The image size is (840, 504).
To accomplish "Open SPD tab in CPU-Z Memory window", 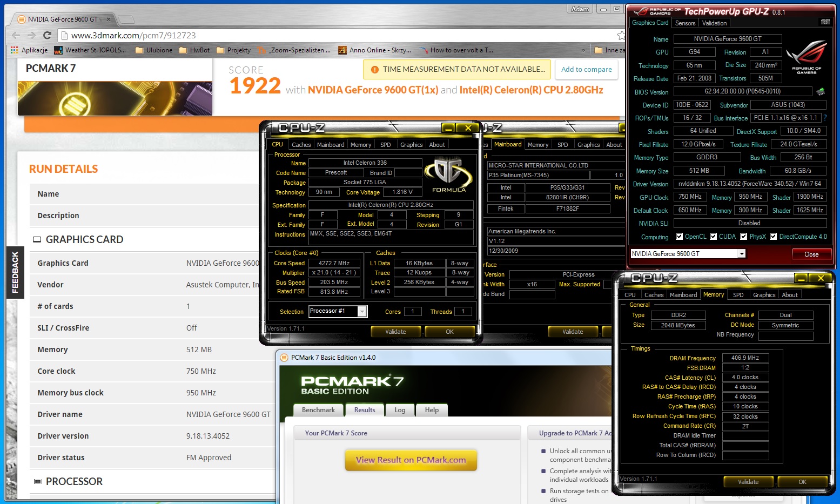I will click(738, 295).
